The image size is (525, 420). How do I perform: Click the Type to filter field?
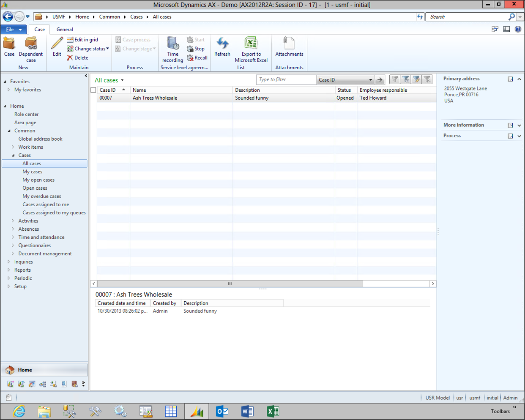[x=286, y=80]
